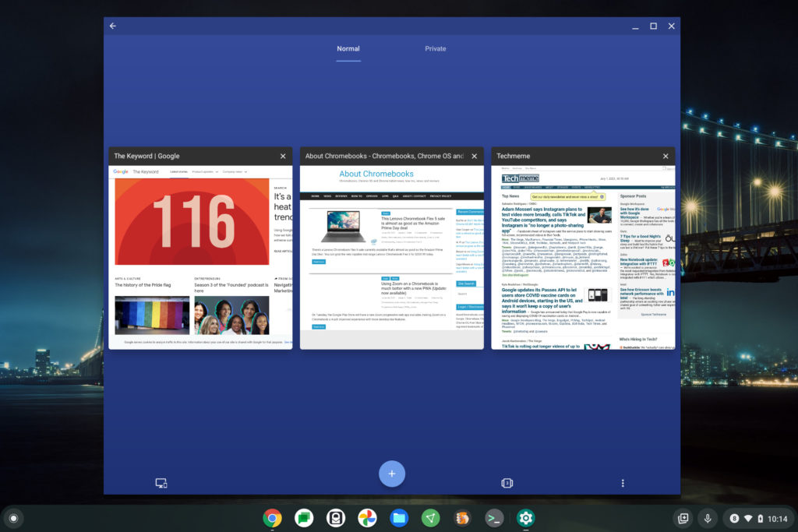798x532 pixels.
Task: Switch to the Private tabs view
Action: (x=435, y=49)
